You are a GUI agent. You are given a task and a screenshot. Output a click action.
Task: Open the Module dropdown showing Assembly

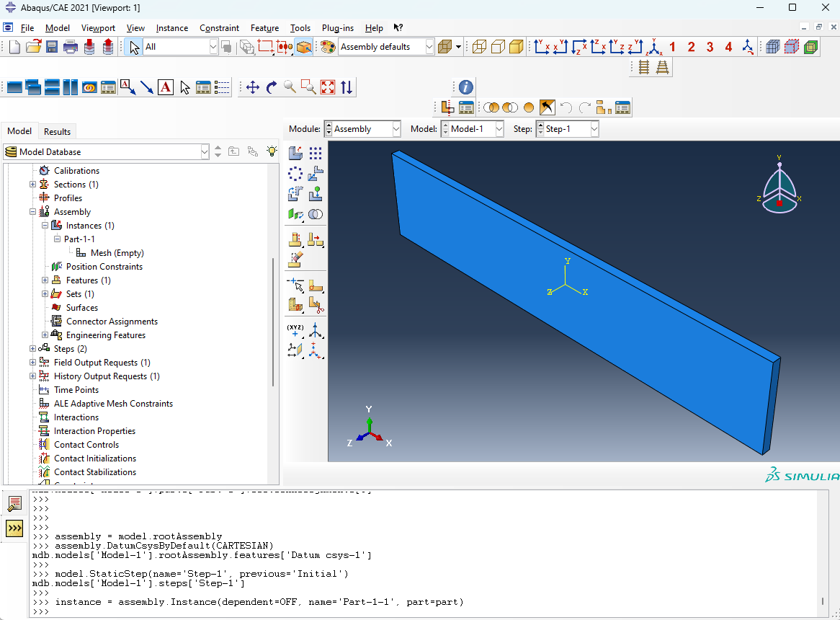362,129
